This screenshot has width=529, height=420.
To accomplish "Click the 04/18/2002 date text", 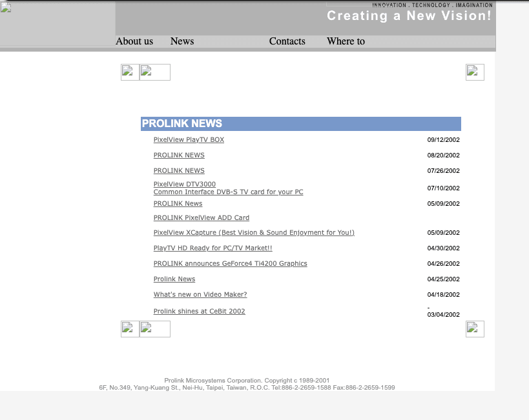I will tap(443, 295).
